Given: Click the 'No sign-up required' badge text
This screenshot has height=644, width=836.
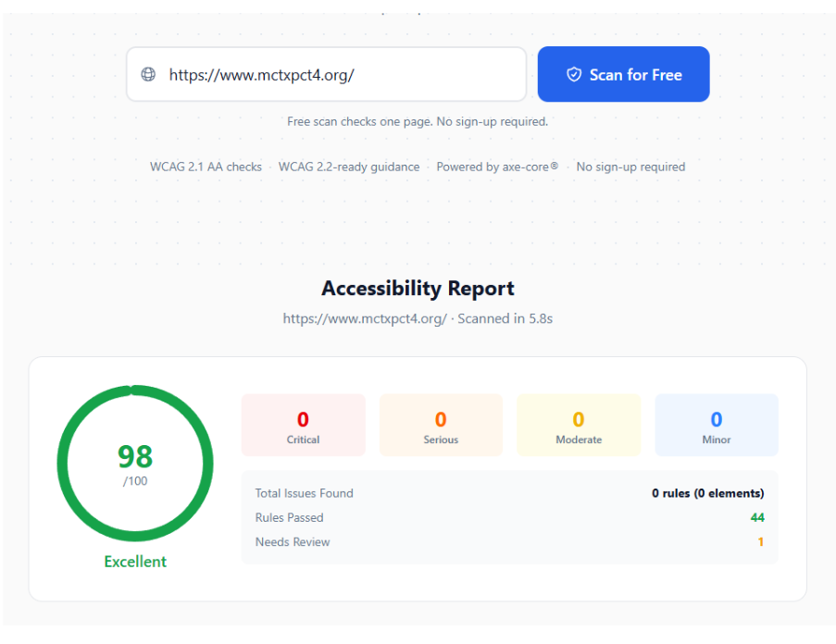Looking at the screenshot, I should (630, 167).
